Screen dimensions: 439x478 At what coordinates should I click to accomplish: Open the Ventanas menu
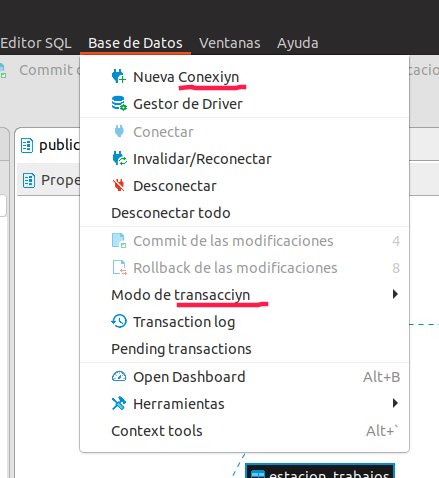tap(230, 43)
